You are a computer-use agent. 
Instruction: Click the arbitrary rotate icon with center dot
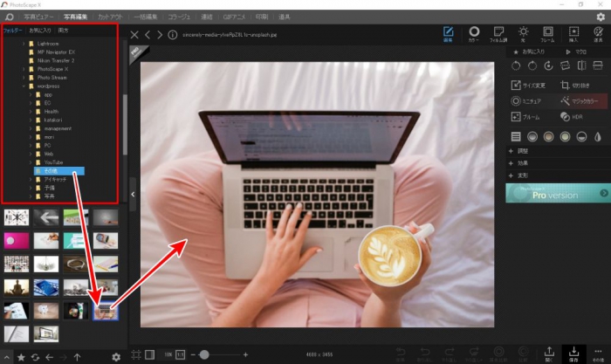tap(549, 65)
